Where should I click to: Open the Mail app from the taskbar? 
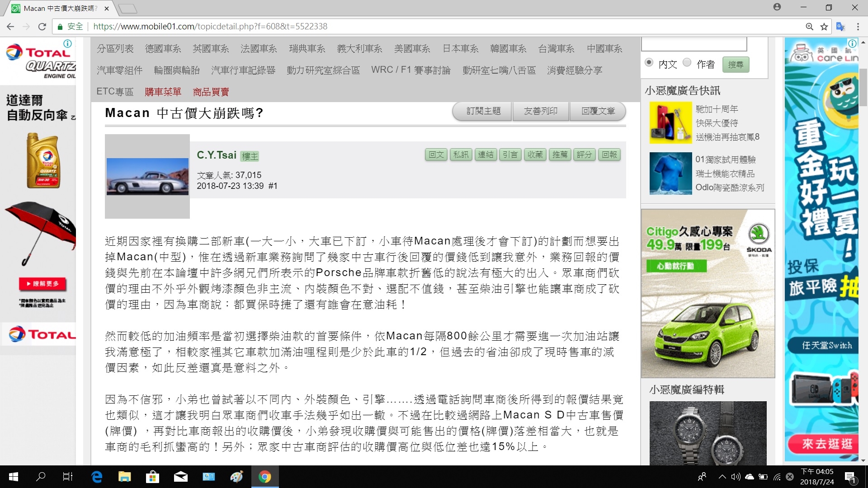(x=180, y=477)
